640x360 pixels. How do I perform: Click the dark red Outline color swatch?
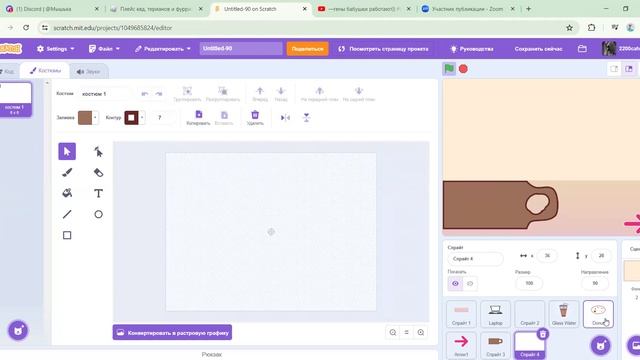point(131,118)
